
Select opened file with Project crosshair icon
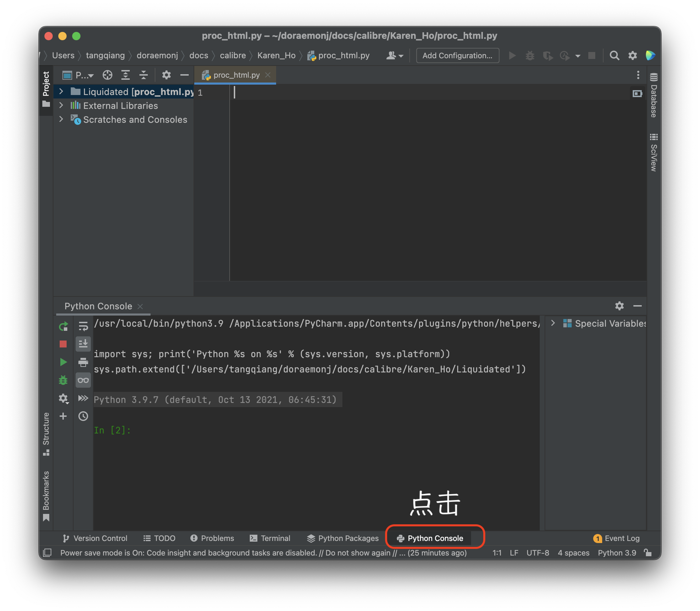tap(108, 75)
